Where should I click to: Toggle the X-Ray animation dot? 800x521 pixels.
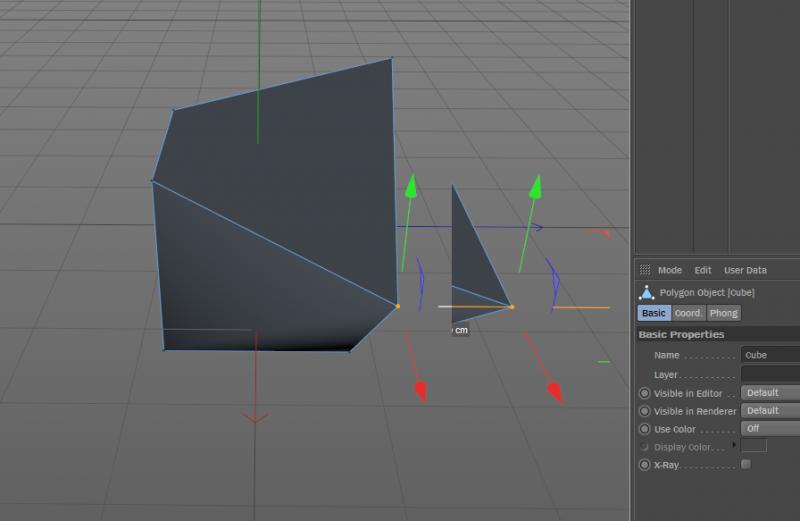click(x=644, y=465)
